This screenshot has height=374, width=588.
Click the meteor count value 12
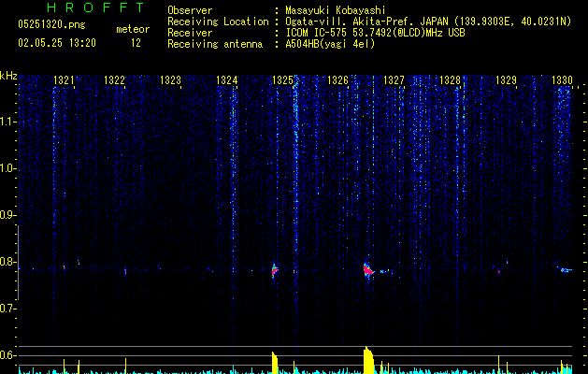[136, 43]
